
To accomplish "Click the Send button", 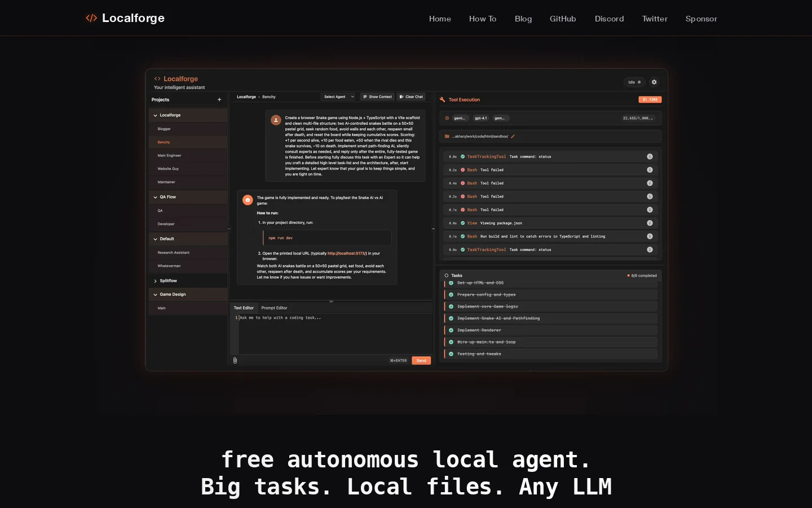I will pyautogui.click(x=421, y=361).
